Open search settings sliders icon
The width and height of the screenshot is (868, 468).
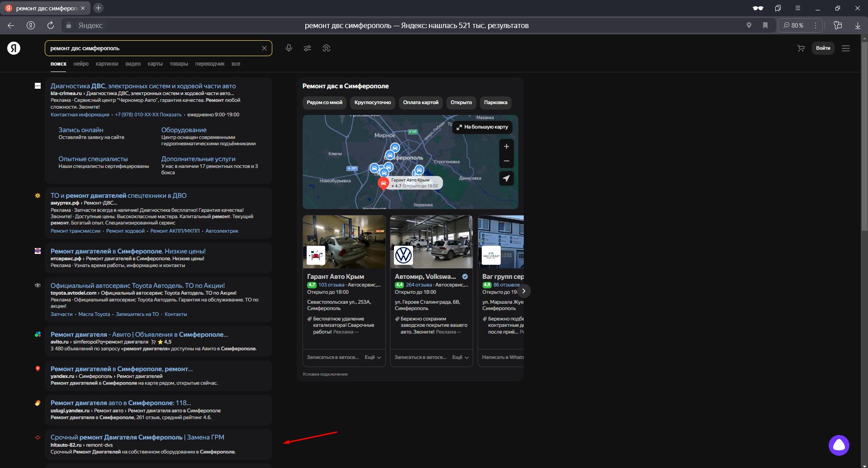tap(308, 48)
